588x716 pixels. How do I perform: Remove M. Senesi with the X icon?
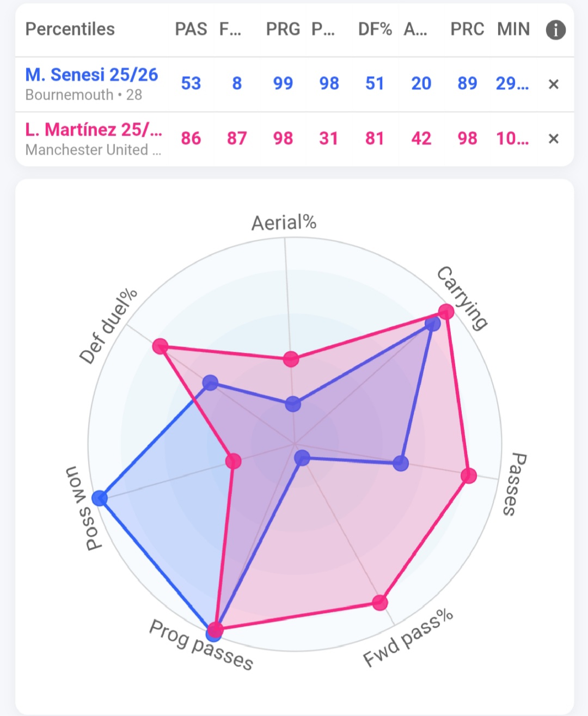point(553,84)
